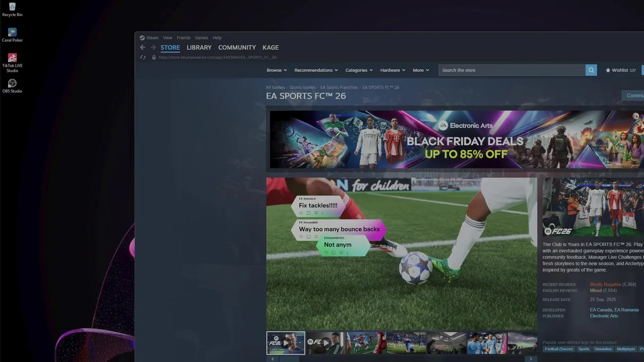Select the first trailer thumbnail

pyautogui.click(x=285, y=343)
